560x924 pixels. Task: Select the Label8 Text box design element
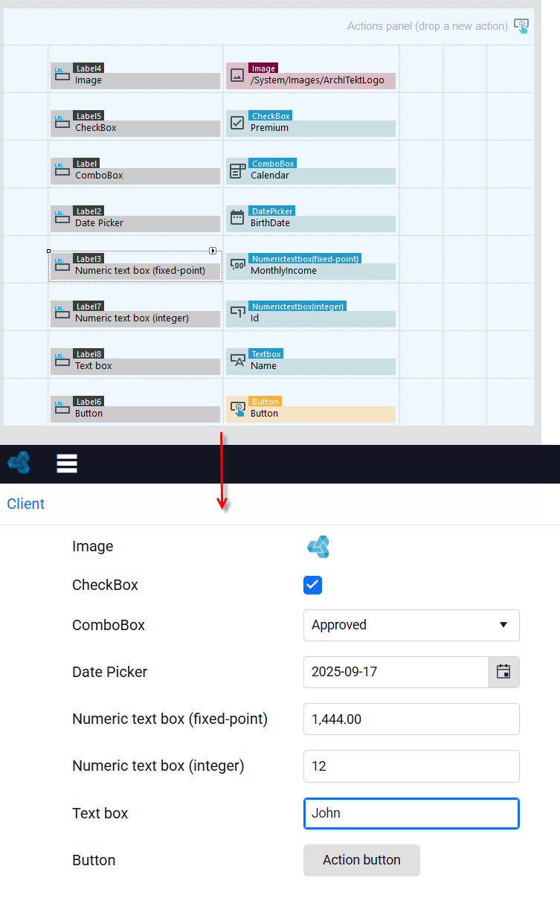click(135, 362)
